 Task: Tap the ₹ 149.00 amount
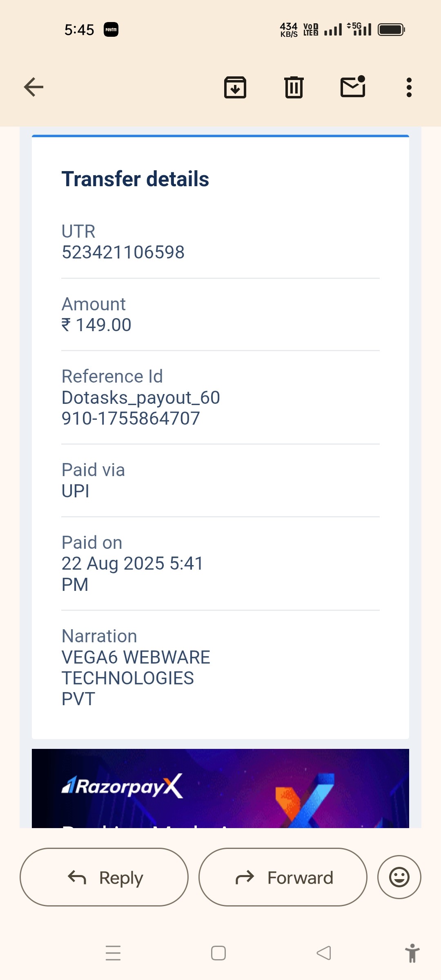point(96,325)
